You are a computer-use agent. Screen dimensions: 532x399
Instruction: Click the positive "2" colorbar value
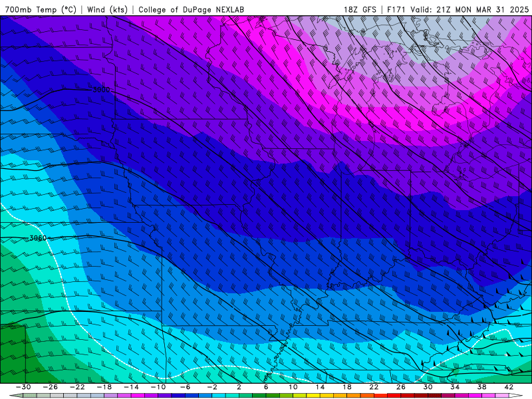click(x=239, y=387)
